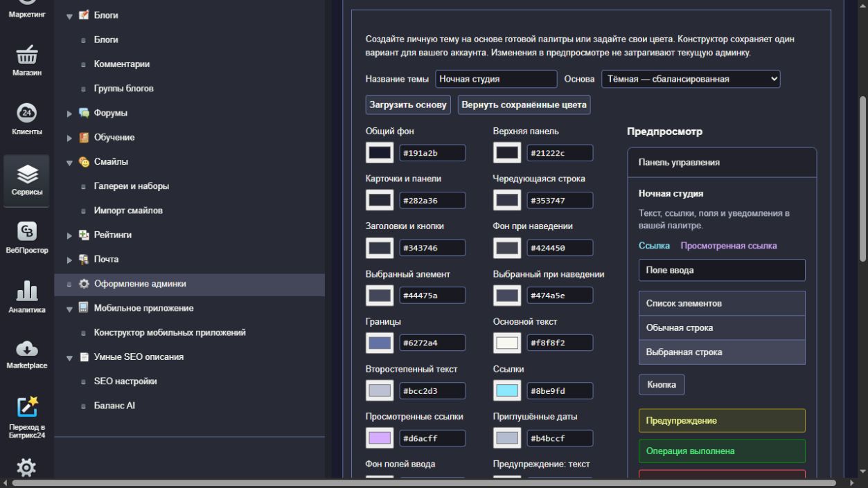Click Вернуть сохранённые цвета button

pos(524,105)
